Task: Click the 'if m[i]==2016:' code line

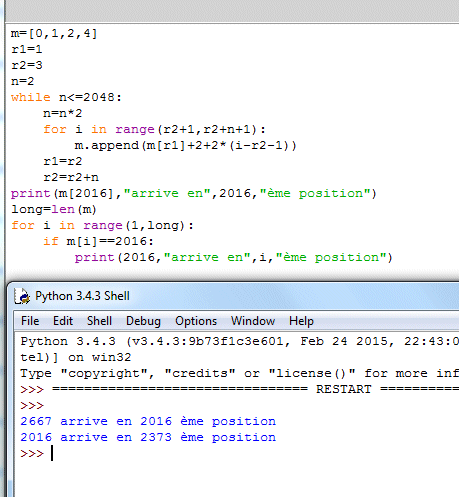Action: click(98, 241)
